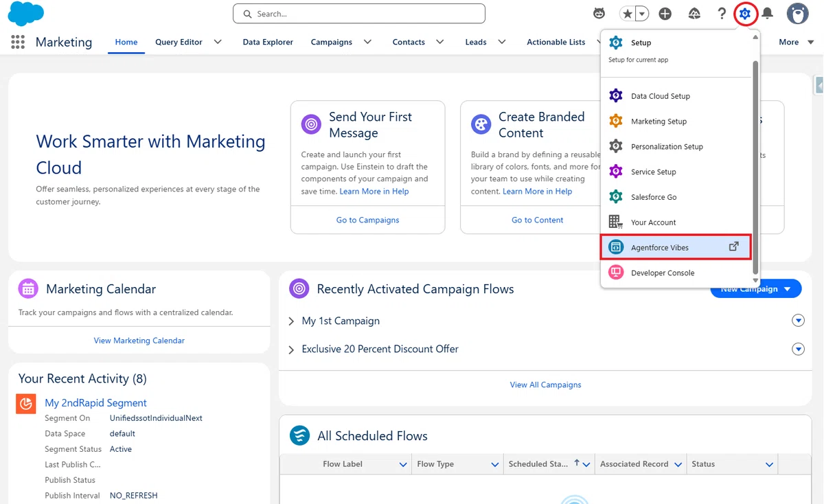Open Flow Type column dropdown

494,465
